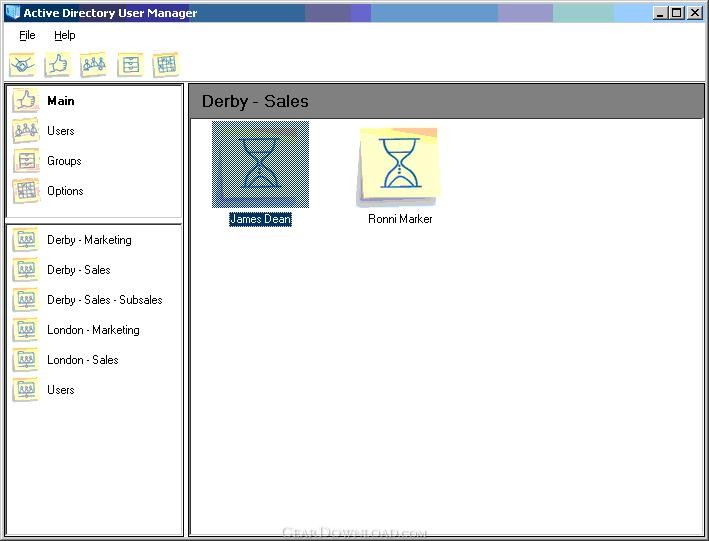The height and width of the screenshot is (541, 709).
Task: Open Groups from the toolbar drawer icon
Action: coord(130,65)
